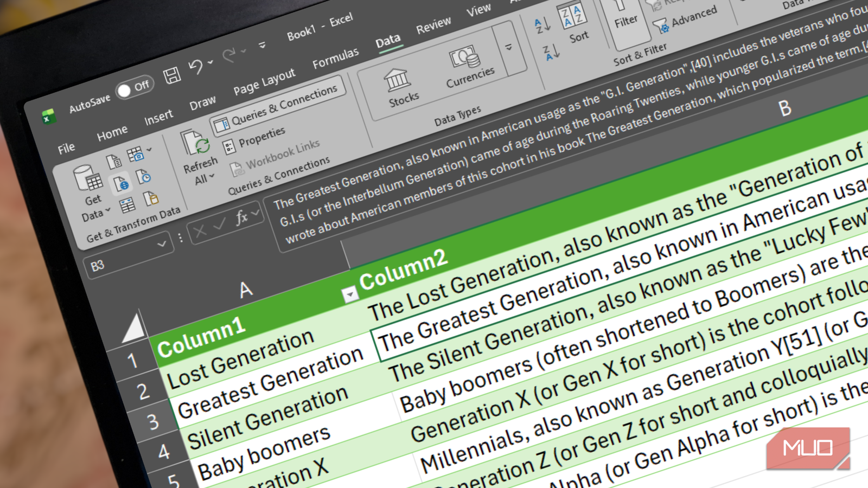Switch to the Home tab
Image resolution: width=868 pixels, height=488 pixels.
[112, 133]
